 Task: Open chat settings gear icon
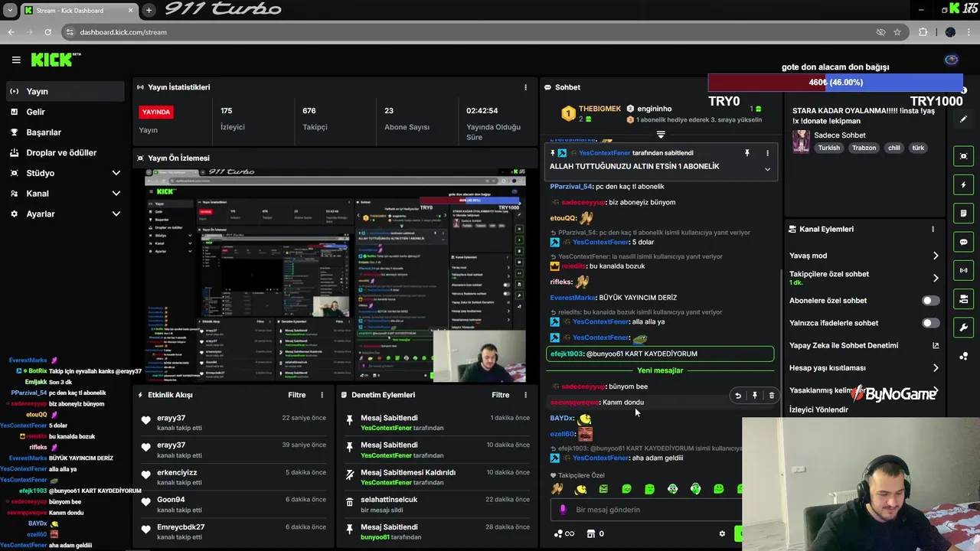(x=721, y=534)
